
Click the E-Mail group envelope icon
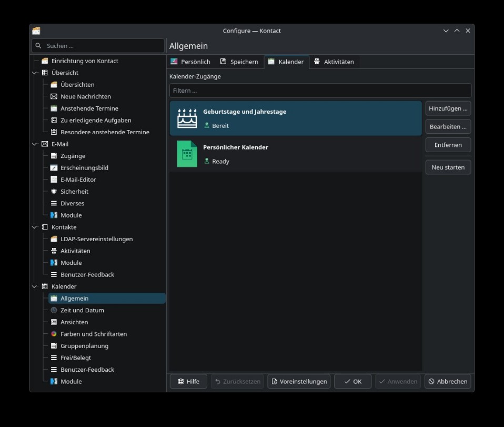45,144
